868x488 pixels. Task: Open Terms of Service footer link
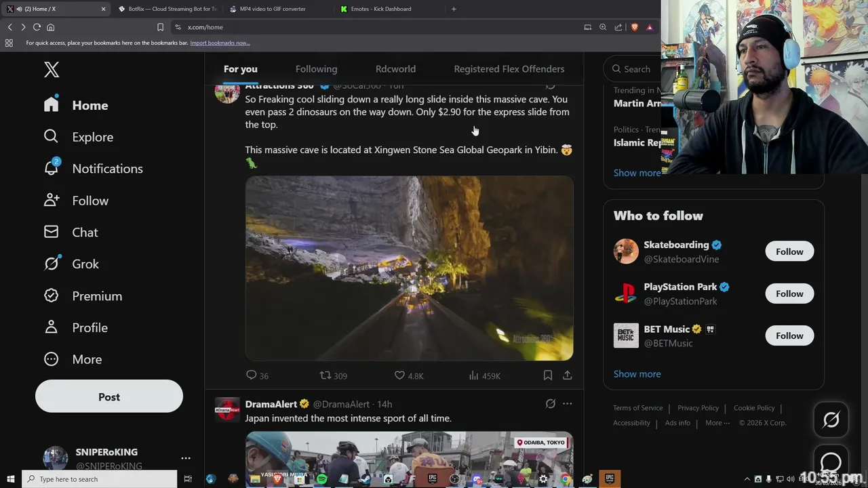pyautogui.click(x=637, y=408)
